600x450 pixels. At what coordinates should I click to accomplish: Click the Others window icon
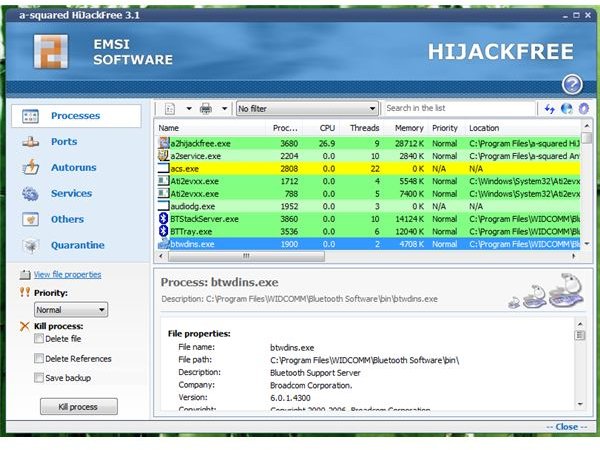[30, 220]
